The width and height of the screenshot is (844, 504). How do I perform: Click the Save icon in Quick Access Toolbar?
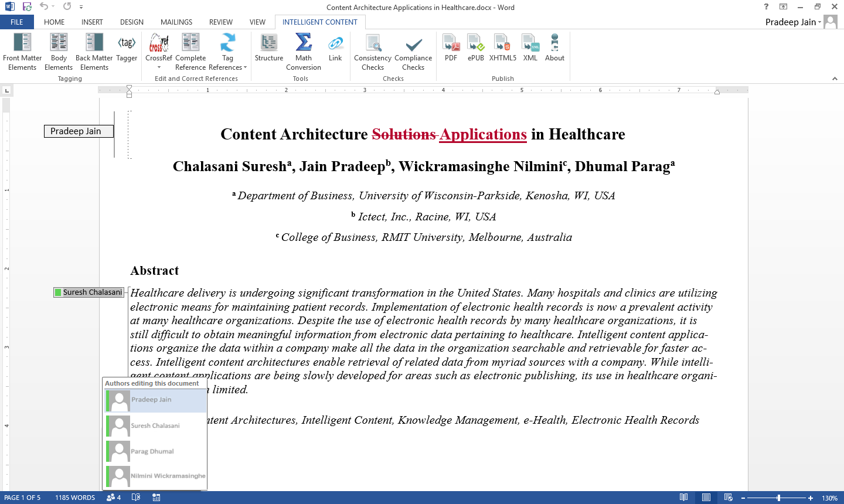tap(27, 6)
